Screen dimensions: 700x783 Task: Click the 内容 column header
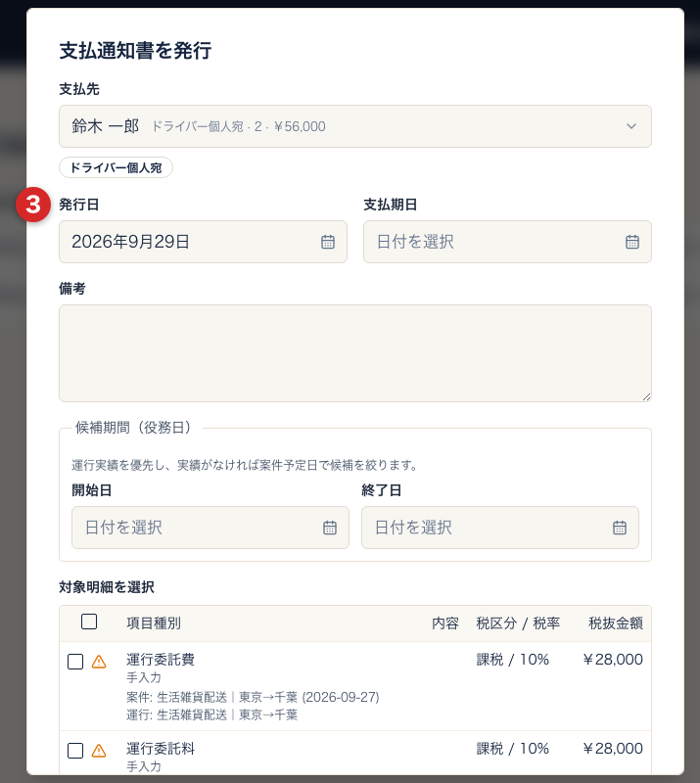(445, 623)
